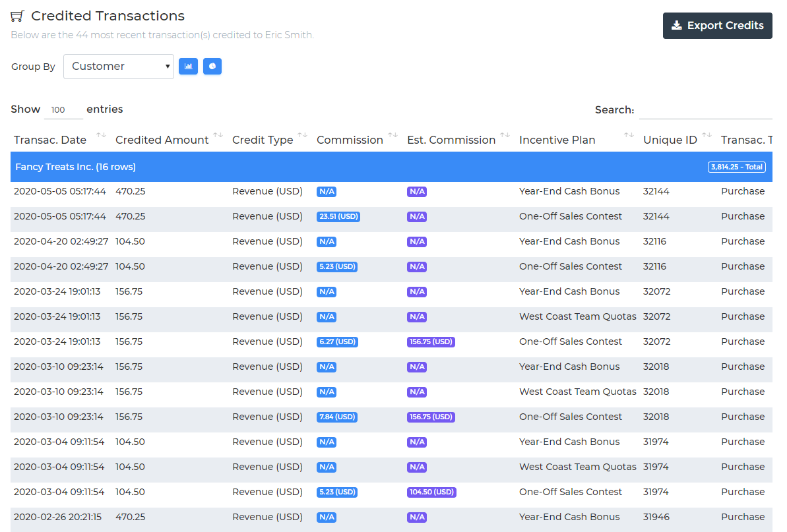Viewport: 787px width, 532px height.
Task: Click the Export Credits button
Action: 717,26
